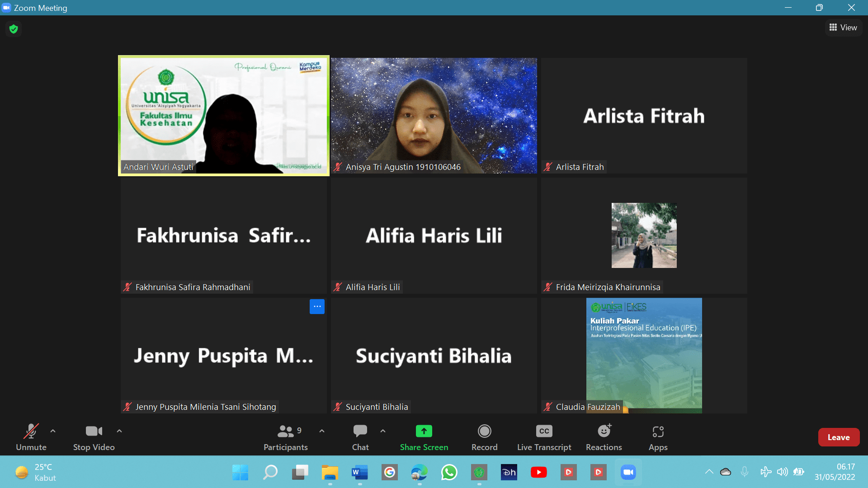868x488 pixels.
Task: Select Arlista Fitrah's participant tile
Action: click(644, 116)
